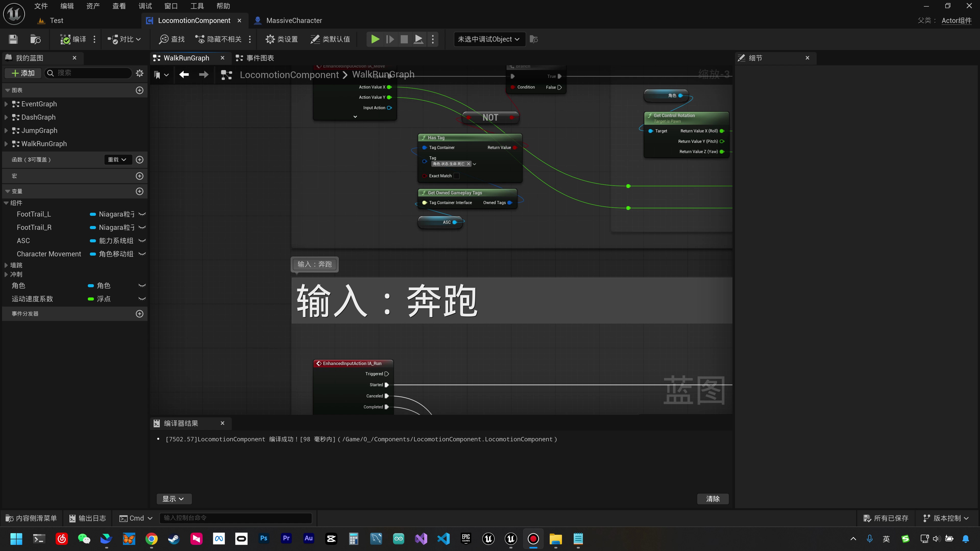Open 内容侧滑菜单 content drawer
The width and height of the screenshot is (980, 551).
pos(31,518)
